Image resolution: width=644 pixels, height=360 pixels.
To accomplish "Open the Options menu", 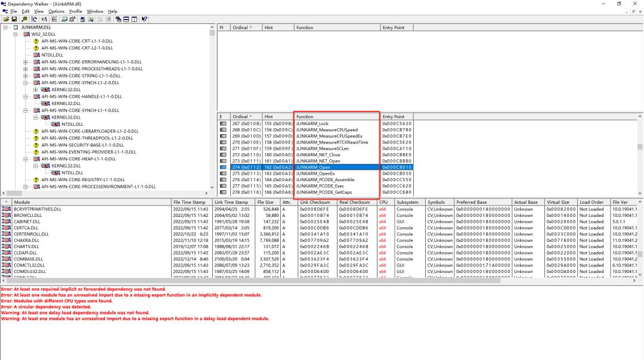I will coord(56,11).
